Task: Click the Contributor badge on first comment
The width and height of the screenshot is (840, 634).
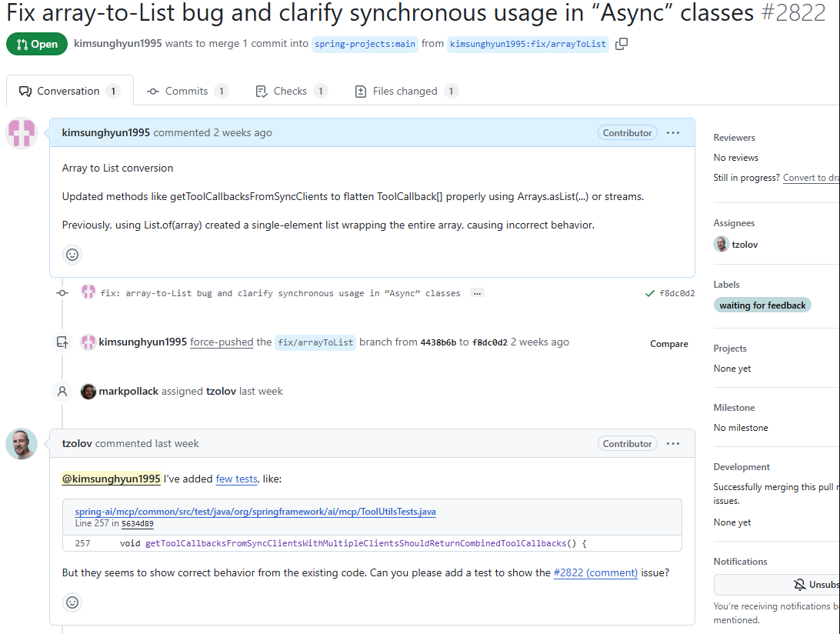Action: 628,133
